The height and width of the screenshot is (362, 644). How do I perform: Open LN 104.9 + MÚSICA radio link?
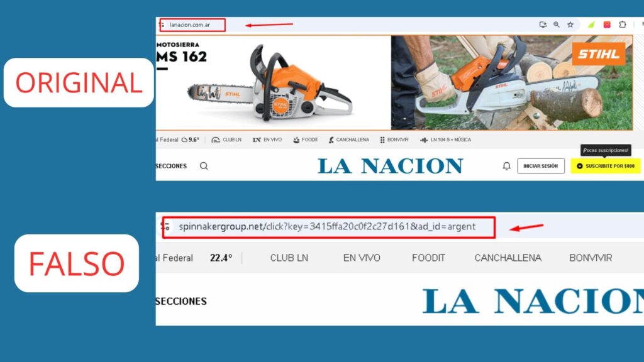450,140
